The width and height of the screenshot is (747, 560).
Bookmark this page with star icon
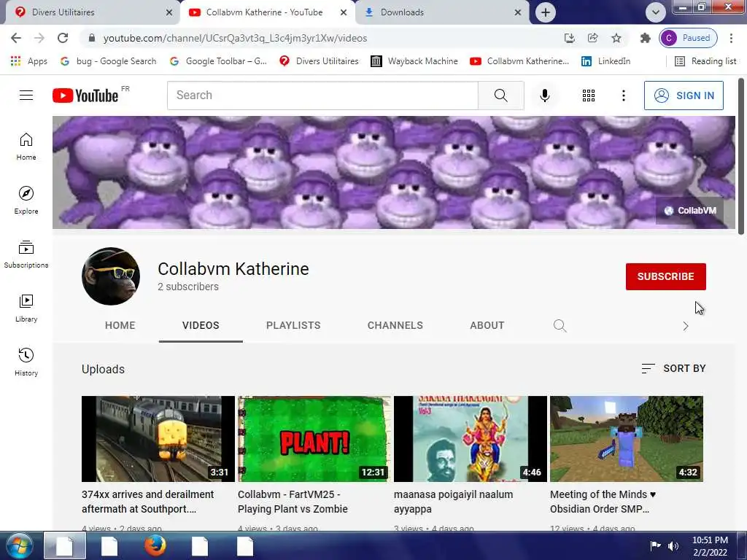point(616,38)
